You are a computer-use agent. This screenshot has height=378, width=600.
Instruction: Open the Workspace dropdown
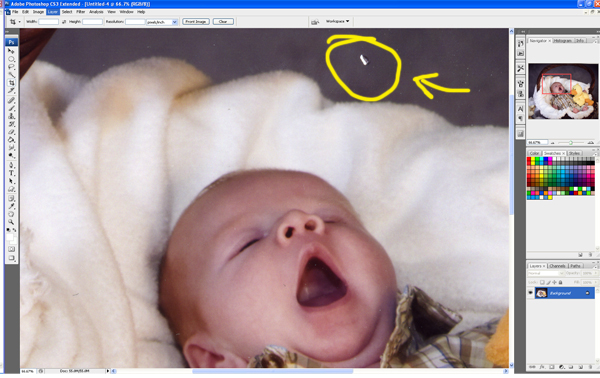337,21
